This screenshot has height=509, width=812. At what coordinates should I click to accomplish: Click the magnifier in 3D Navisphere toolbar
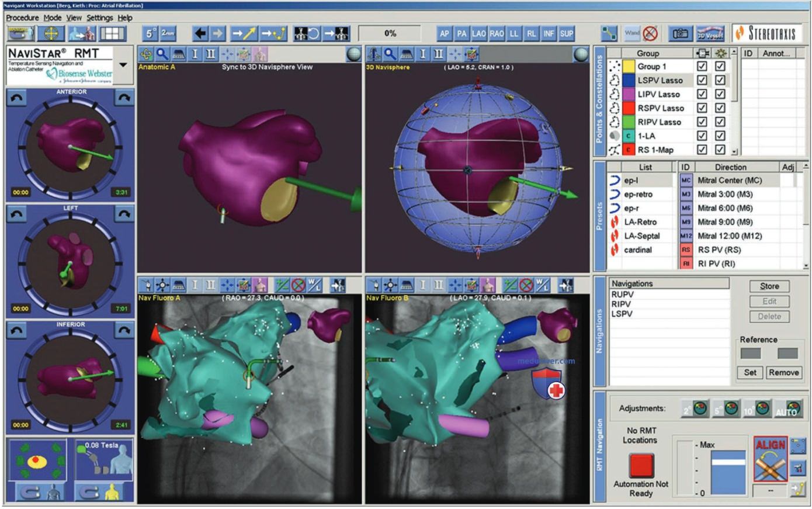pos(390,55)
